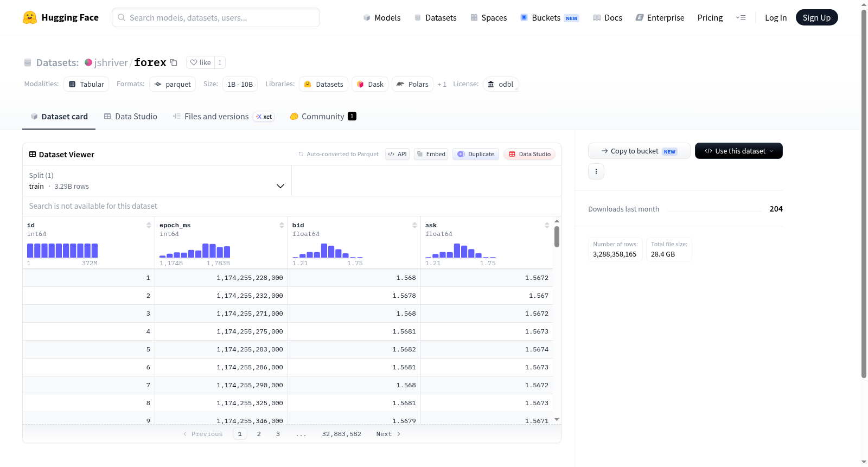Screen dimensions: 868x467
Task: Open Enterprise in the top navigation
Action: point(660,18)
